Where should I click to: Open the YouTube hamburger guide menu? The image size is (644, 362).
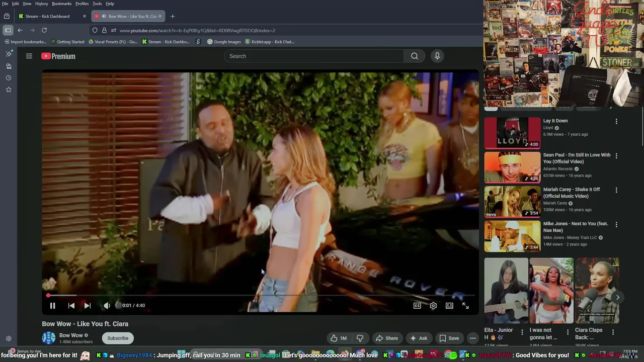[x=29, y=56]
